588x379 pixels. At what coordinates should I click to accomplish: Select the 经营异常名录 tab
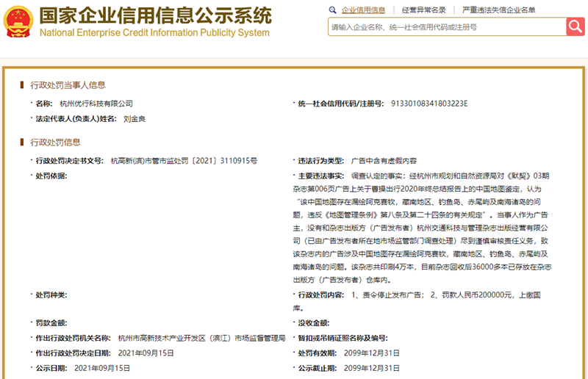[x=424, y=10]
